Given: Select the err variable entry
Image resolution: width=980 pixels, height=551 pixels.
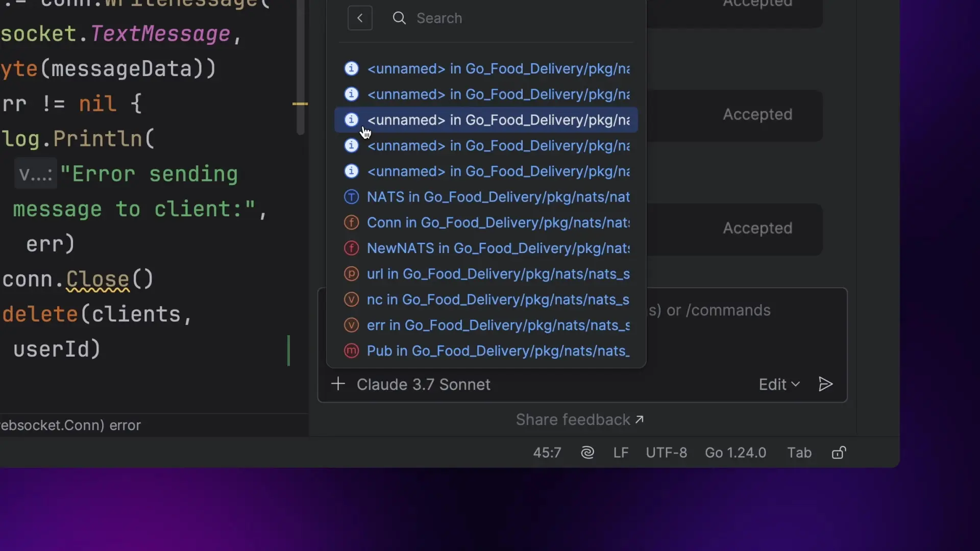Looking at the screenshot, I should click(x=486, y=325).
